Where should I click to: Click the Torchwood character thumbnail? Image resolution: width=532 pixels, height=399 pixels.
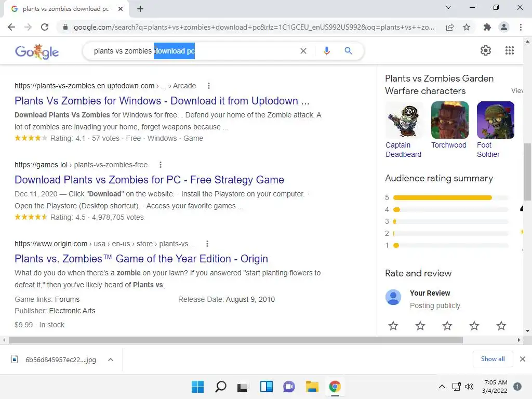point(449,120)
